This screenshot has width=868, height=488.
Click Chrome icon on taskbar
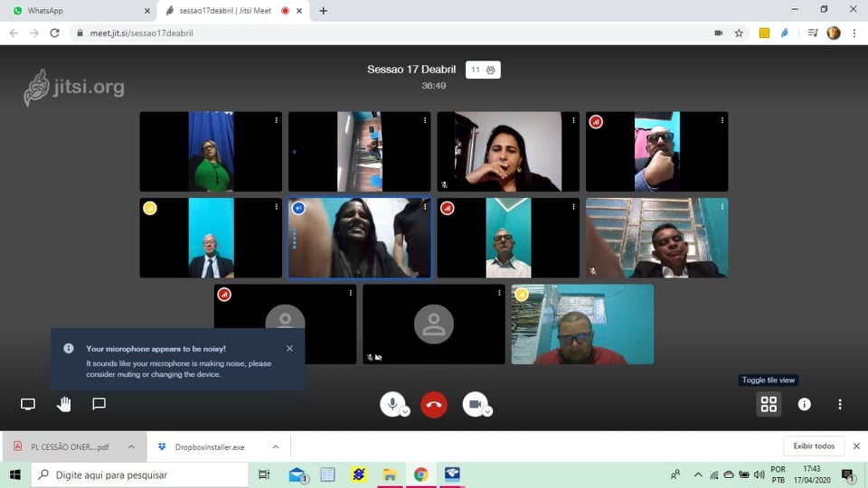pos(420,474)
